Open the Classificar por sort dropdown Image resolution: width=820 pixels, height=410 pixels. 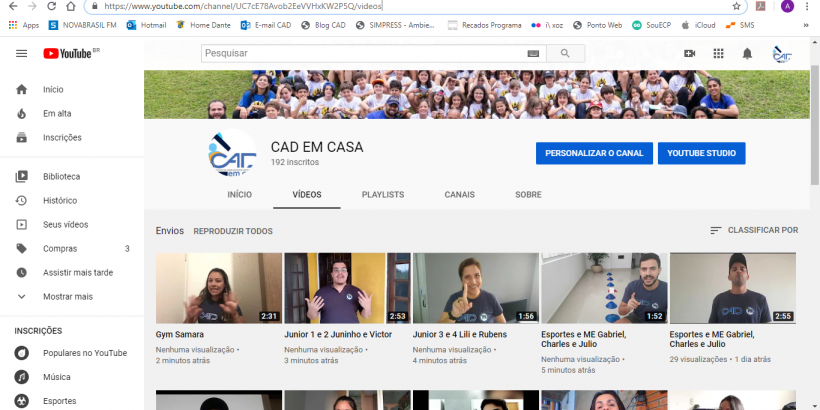(753, 230)
